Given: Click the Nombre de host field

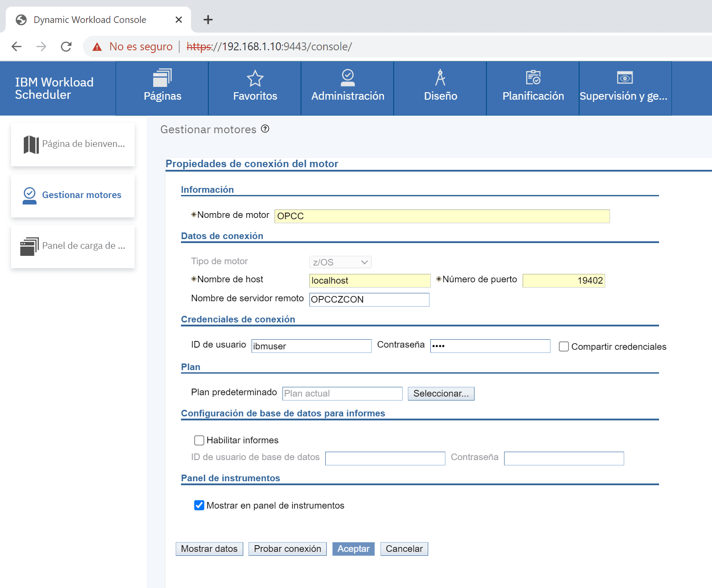Looking at the screenshot, I should tap(370, 281).
